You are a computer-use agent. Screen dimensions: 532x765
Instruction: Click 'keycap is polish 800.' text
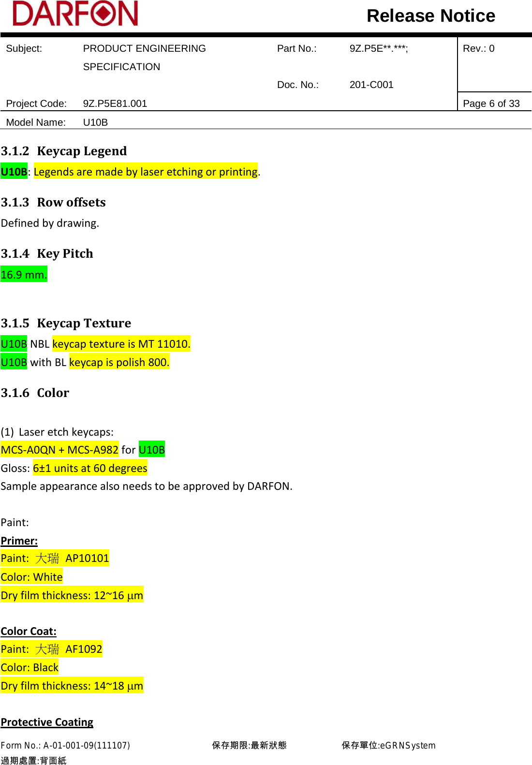(x=119, y=362)
